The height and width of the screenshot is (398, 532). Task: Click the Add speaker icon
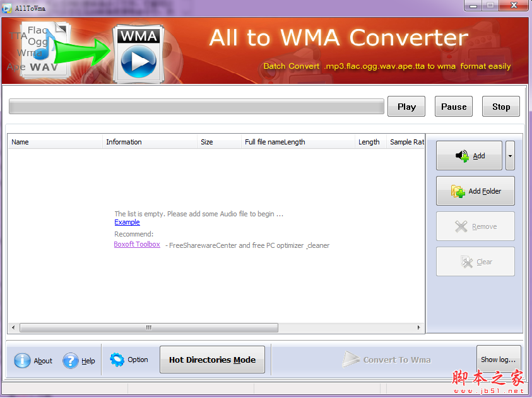tap(462, 156)
